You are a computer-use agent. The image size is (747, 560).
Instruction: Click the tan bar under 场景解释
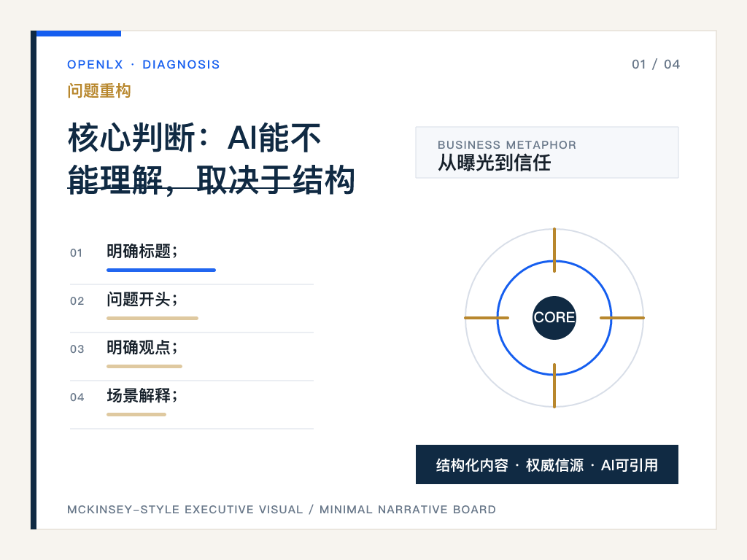coord(136,414)
